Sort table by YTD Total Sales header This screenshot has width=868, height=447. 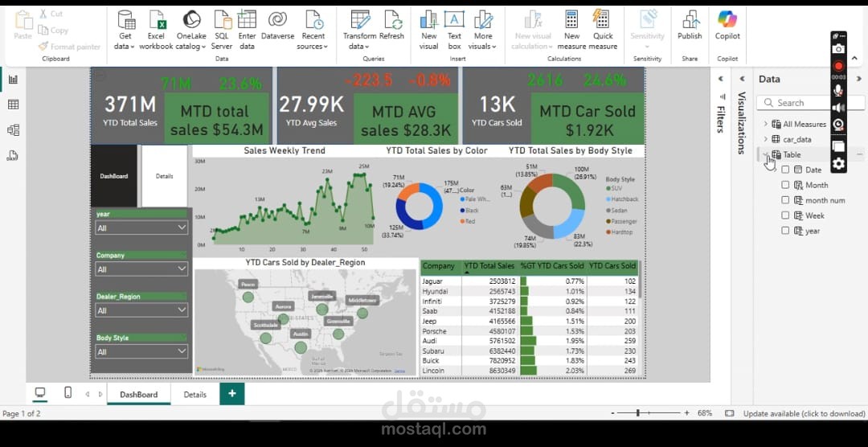point(489,266)
